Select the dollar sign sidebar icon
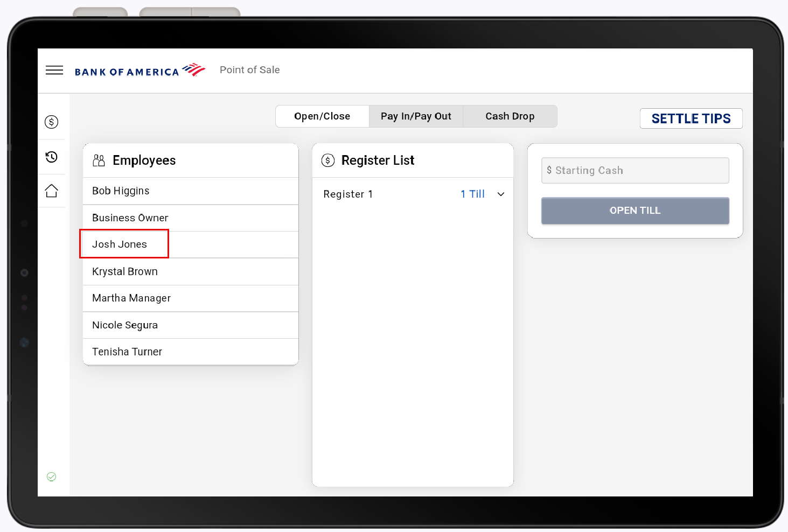Image resolution: width=788 pixels, height=532 pixels. point(51,122)
